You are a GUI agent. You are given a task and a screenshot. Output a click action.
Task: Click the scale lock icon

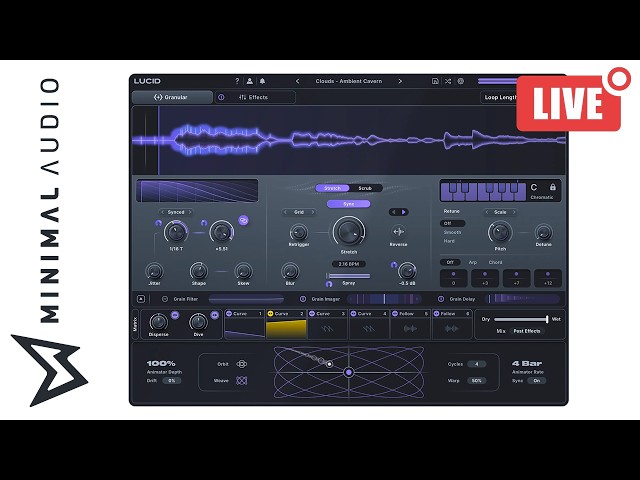(x=553, y=187)
